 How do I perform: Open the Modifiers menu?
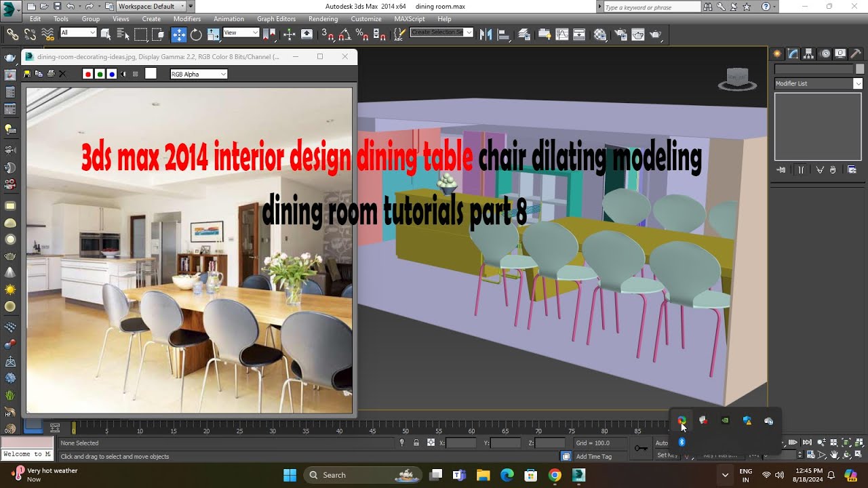pyautogui.click(x=187, y=19)
